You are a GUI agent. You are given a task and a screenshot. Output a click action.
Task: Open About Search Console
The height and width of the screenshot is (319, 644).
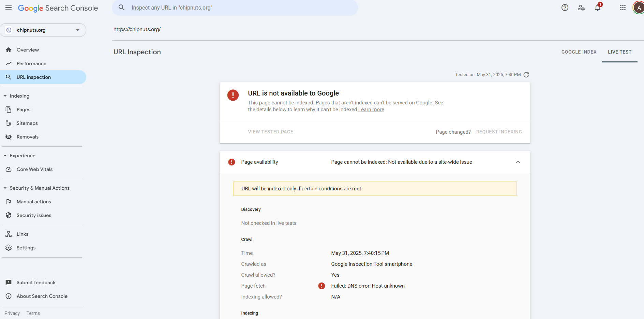coord(43,296)
